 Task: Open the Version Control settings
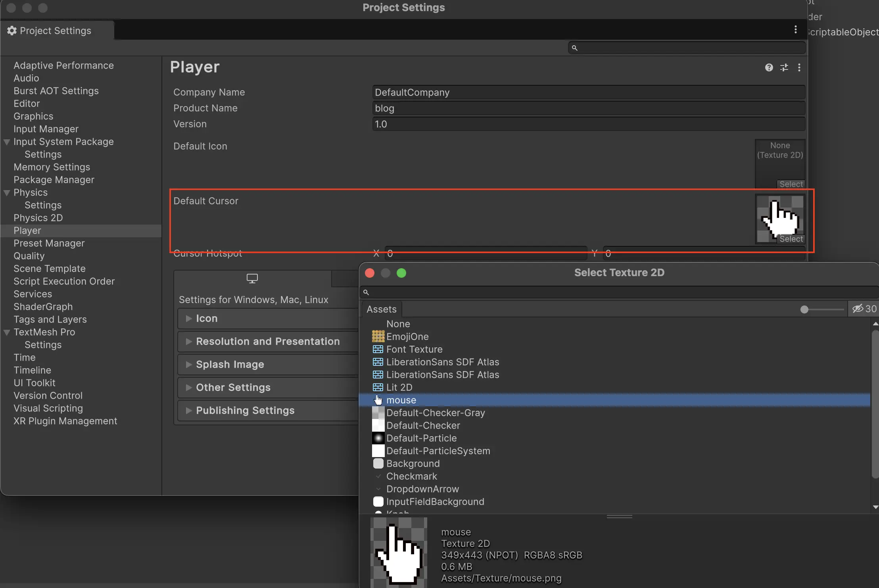pos(48,396)
